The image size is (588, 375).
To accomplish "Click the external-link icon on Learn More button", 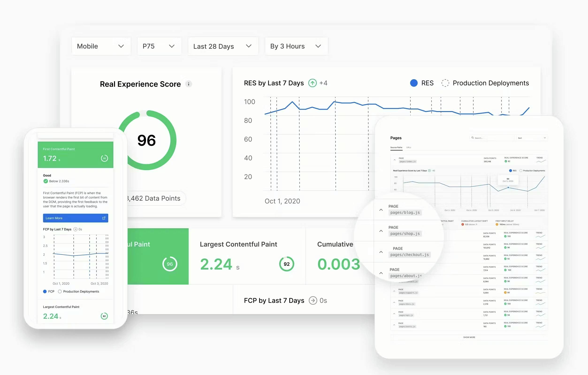I will point(104,218).
